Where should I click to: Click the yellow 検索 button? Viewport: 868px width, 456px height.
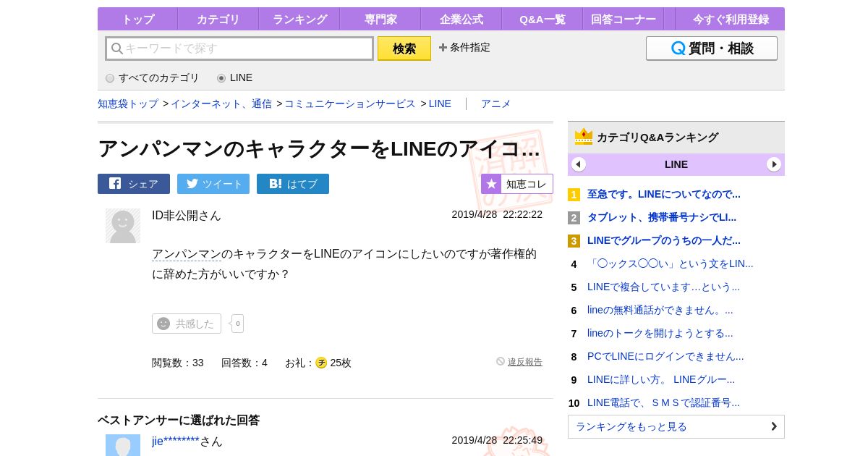pyautogui.click(x=404, y=48)
